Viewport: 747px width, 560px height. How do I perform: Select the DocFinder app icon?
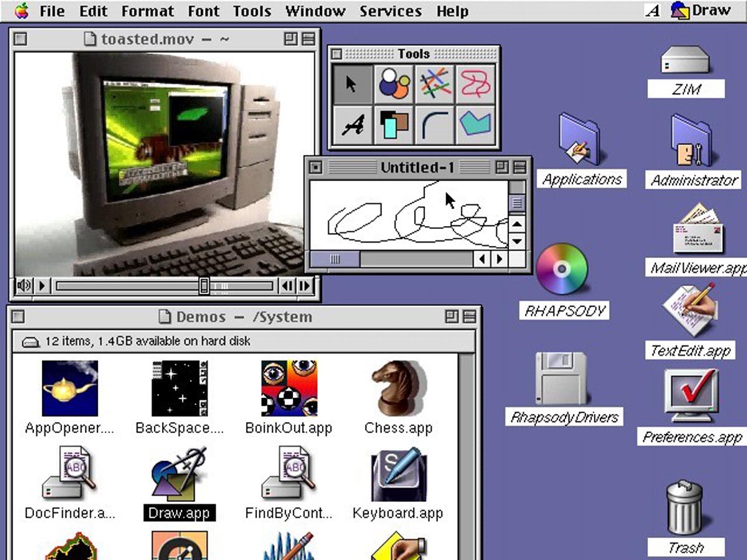[70, 473]
